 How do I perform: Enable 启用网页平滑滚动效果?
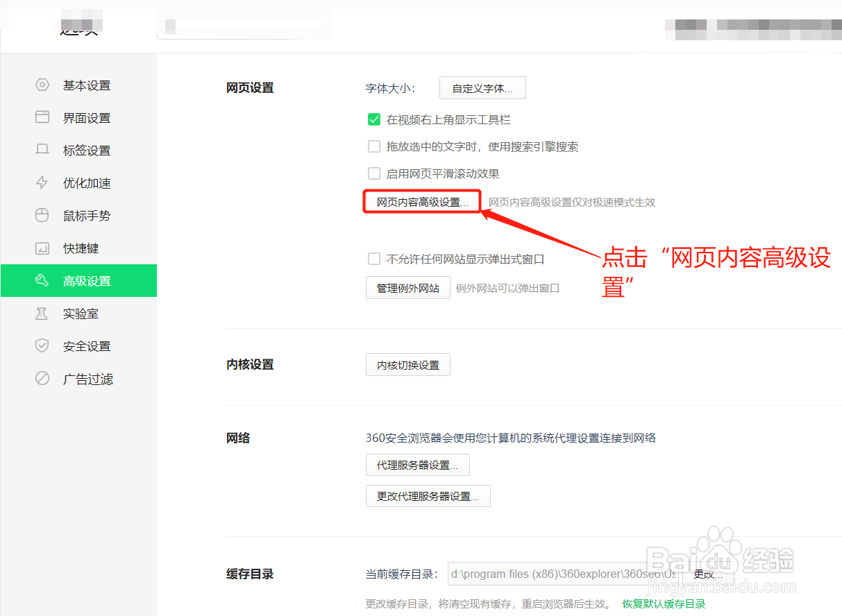tap(373, 173)
